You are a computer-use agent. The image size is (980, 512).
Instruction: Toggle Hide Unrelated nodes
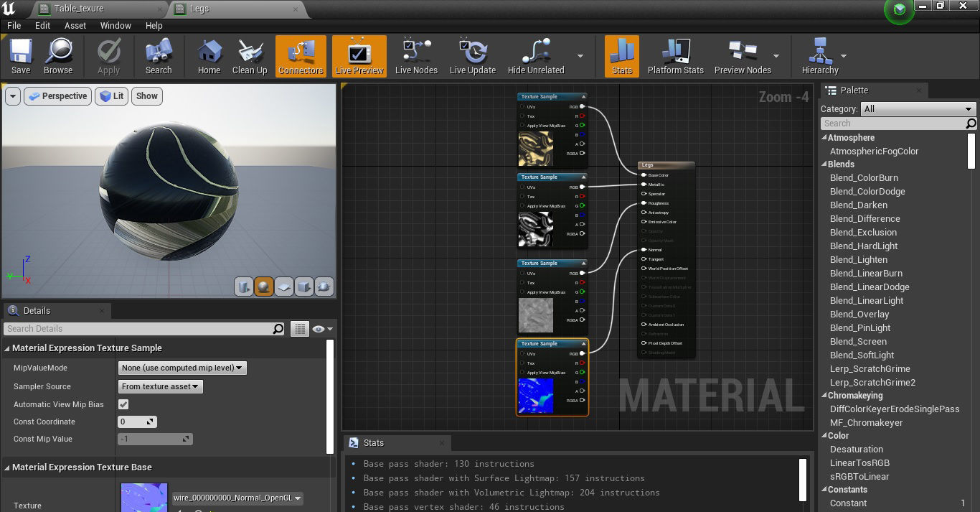click(536, 57)
